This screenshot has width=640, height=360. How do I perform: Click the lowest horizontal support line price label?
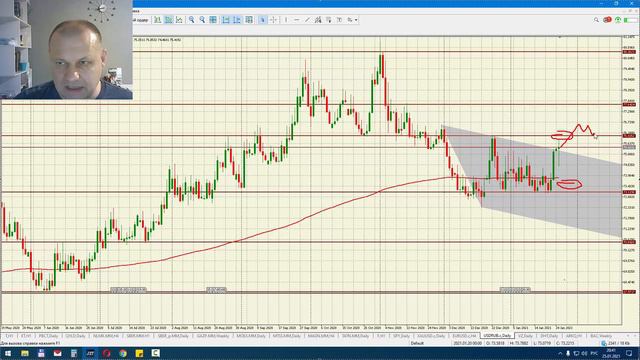(x=629, y=291)
